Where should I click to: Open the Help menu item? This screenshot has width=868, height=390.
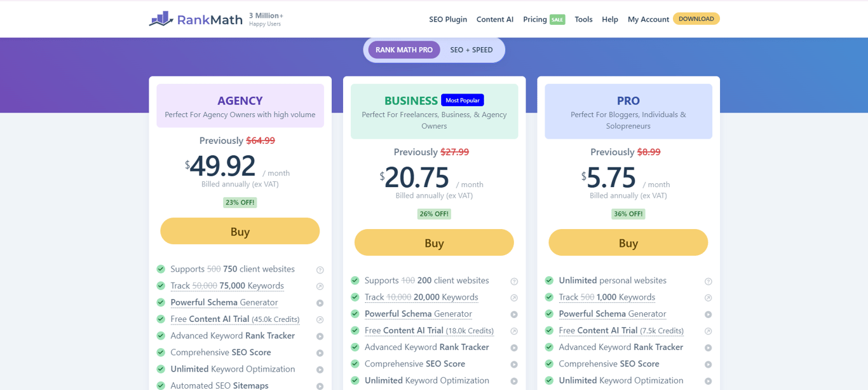click(610, 19)
